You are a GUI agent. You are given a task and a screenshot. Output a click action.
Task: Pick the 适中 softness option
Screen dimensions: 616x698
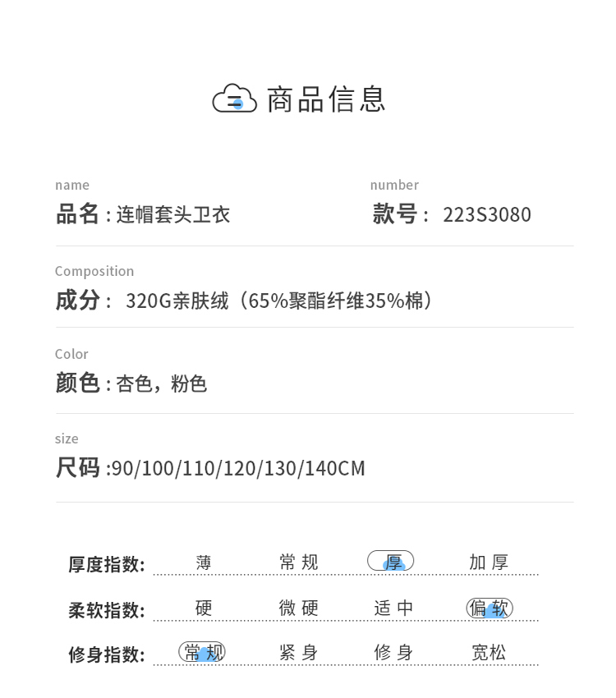point(393,608)
